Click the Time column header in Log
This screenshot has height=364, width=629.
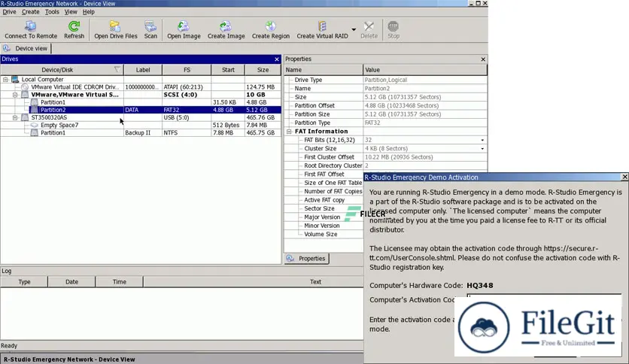pos(119,282)
